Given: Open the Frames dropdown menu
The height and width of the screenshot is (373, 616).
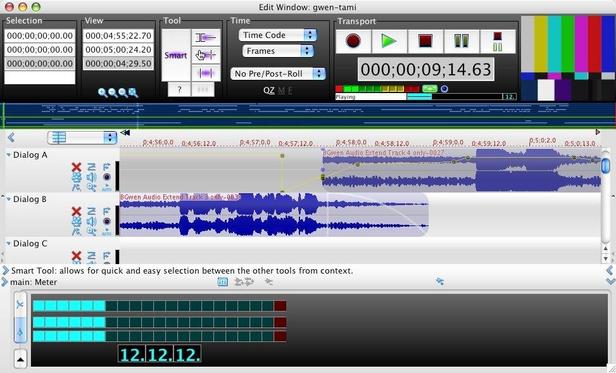Looking at the screenshot, I should (278, 51).
